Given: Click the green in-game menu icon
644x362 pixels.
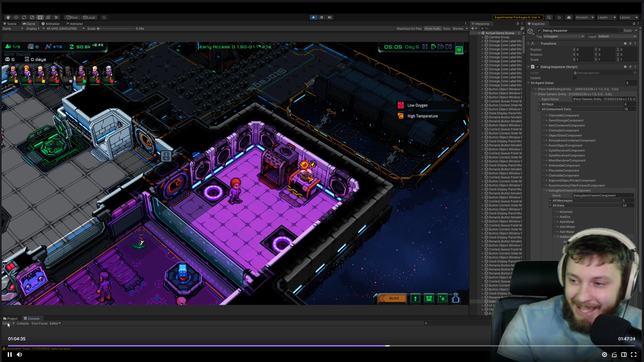Looking at the screenshot, I should pyautogui.click(x=459, y=49).
